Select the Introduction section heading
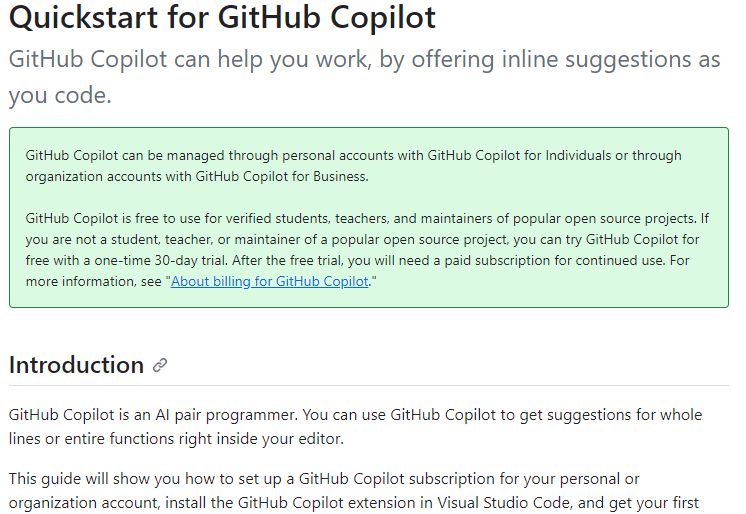The image size is (746, 514). (76, 365)
